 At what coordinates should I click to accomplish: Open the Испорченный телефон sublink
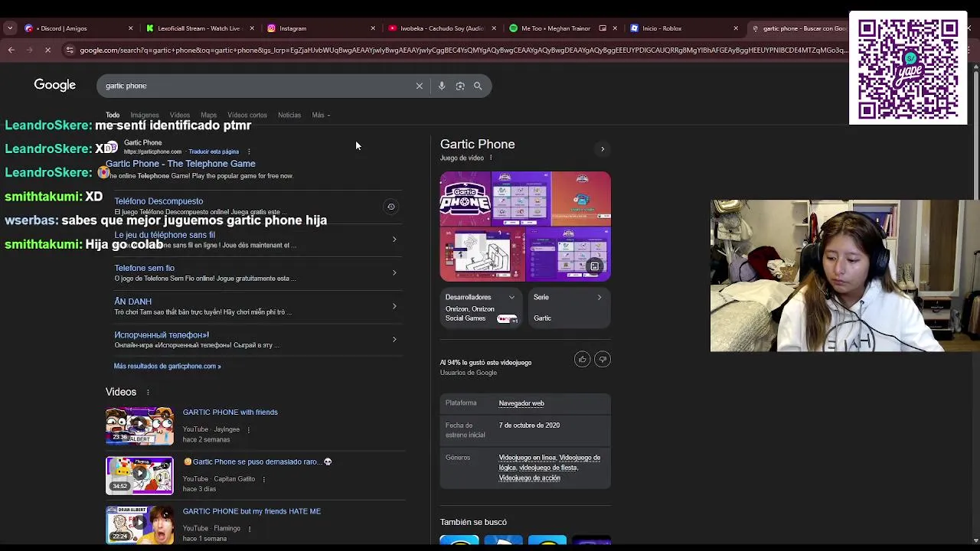(x=162, y=335)
